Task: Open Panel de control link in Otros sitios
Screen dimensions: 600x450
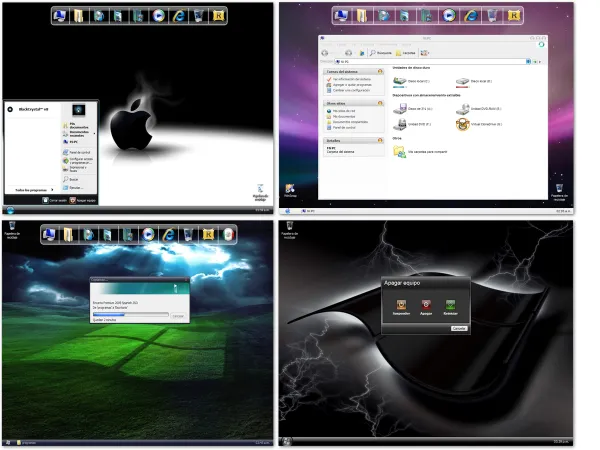Action: tap(341, 127)
